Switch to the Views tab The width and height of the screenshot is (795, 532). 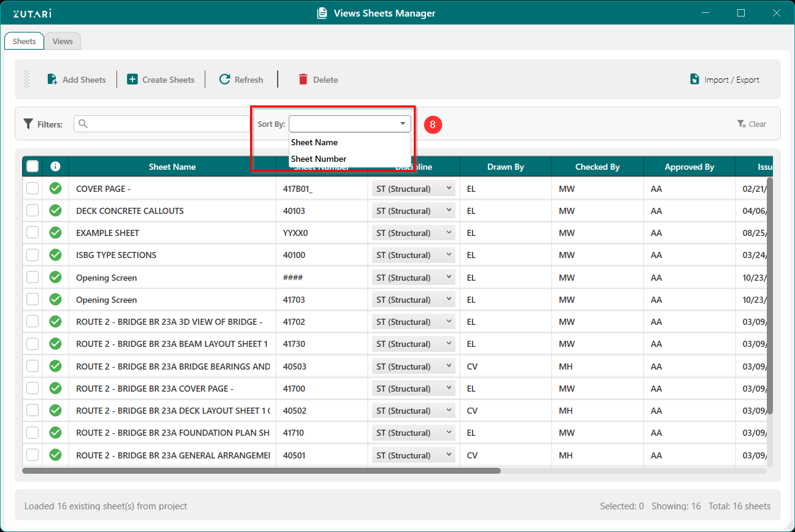[x=63, y=42]
